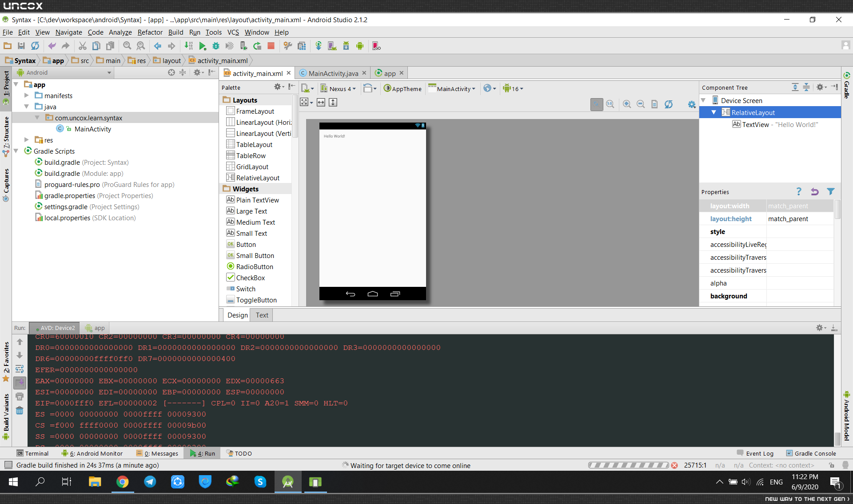Open the AVD Manager icon
The width and height of the screenshot is (853, 504).
coord(332,46)
